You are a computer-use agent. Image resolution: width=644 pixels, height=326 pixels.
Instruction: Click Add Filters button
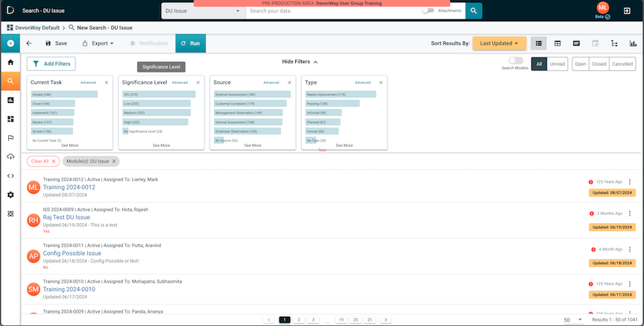(x=51, y=63)
